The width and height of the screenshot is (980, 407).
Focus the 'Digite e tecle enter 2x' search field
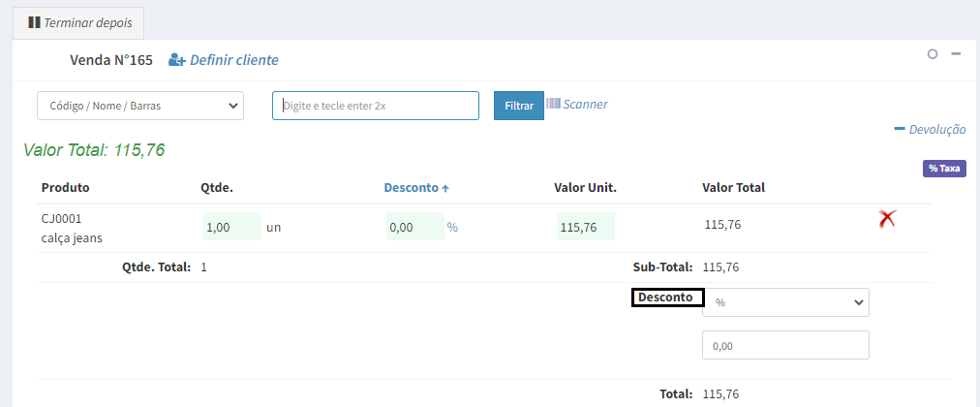(x=376, y=105)
